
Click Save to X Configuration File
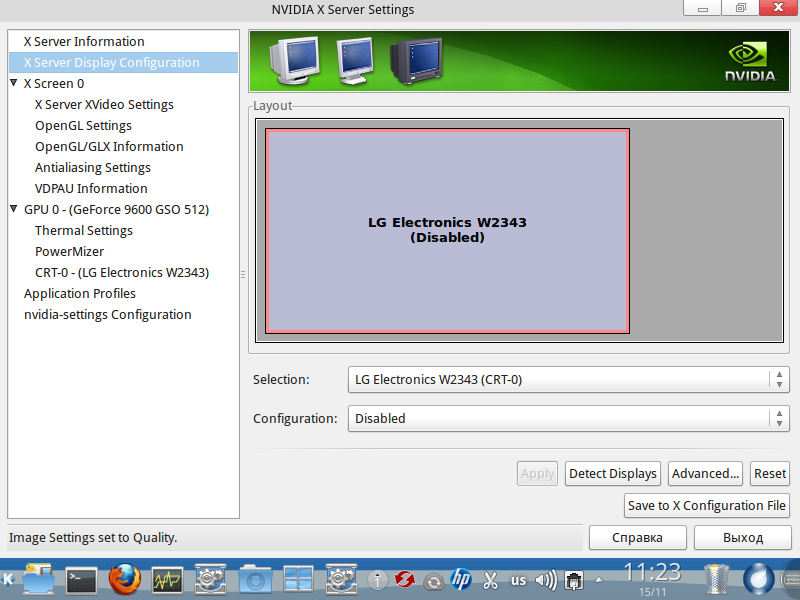coord(707,506)
